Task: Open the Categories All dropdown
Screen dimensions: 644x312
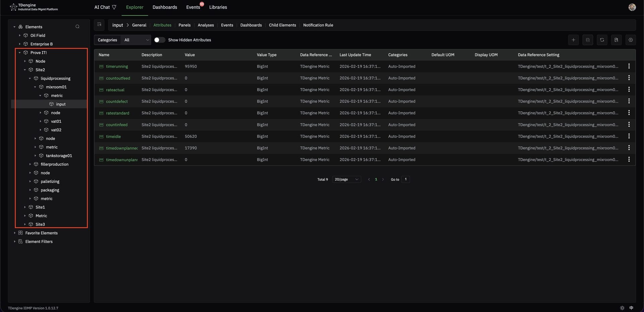Action: tap(137, 40)
